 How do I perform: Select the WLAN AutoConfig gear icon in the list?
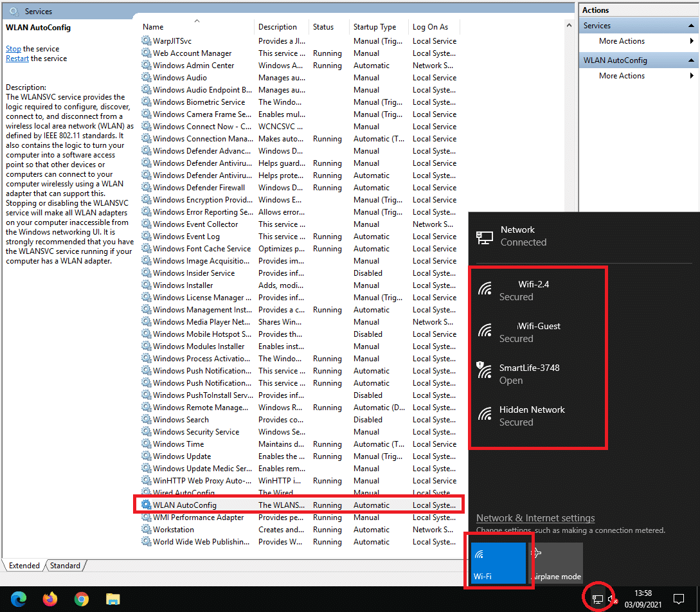pyautogui.click(x=147, y=505)
